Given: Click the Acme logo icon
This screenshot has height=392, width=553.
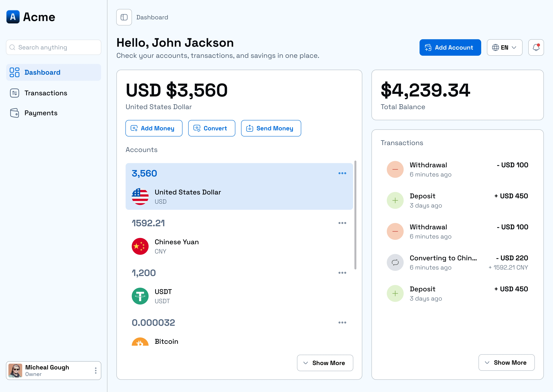Looking at the screenshot, I should tap(13, 17).
